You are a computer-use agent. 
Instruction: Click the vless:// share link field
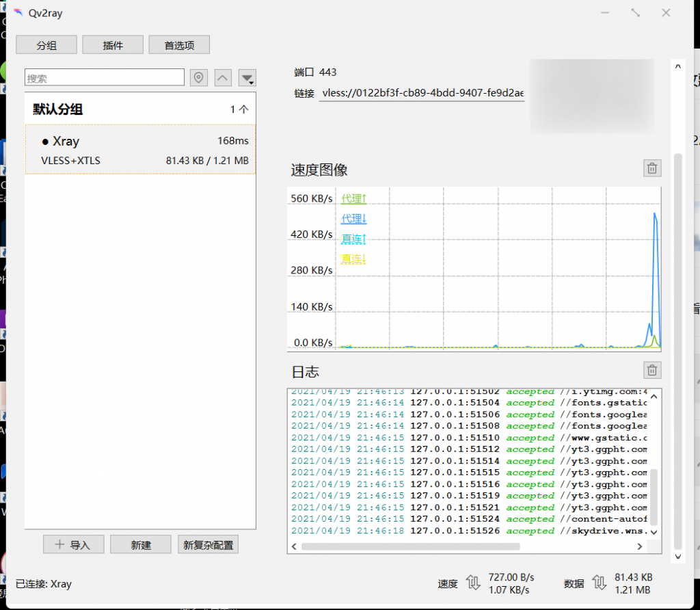point(422,93)
